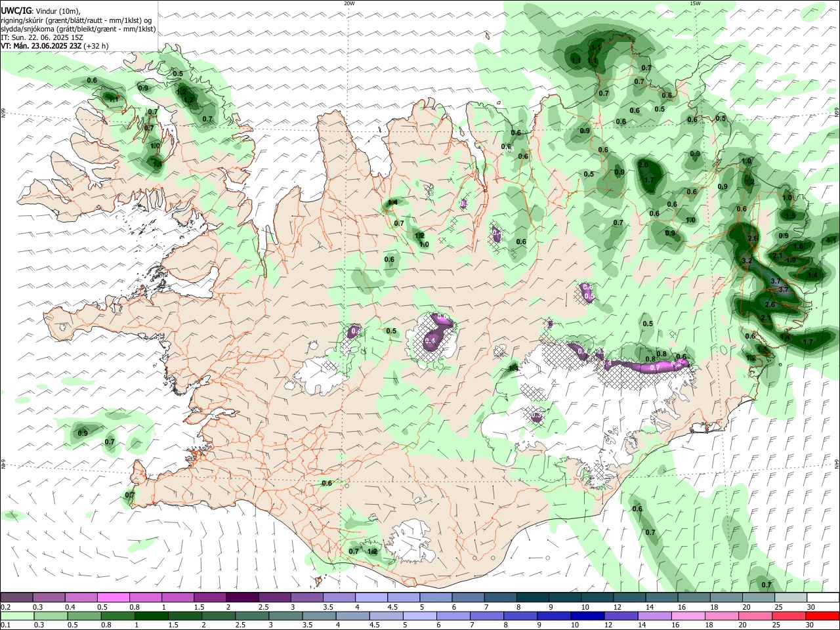840x630 pixels.
Task: Select the '2.0' precipitation value on map
Action: pyautogui.click(x=643, y=165)
